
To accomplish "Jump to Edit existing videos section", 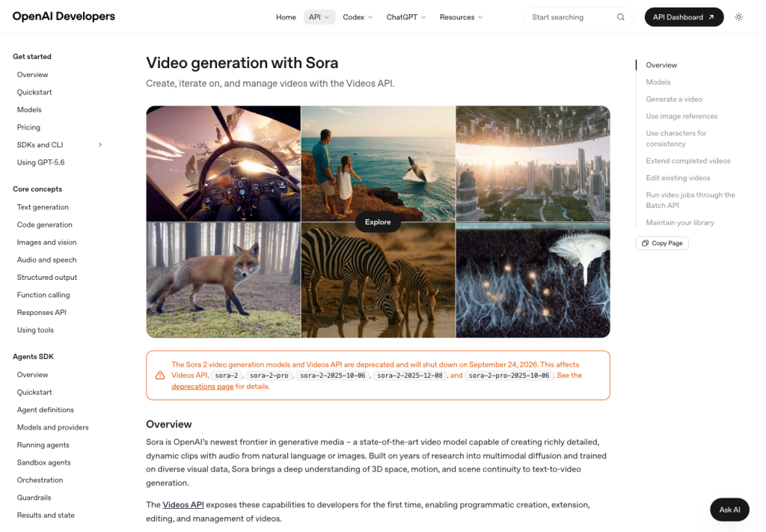I will click(678, 178).
